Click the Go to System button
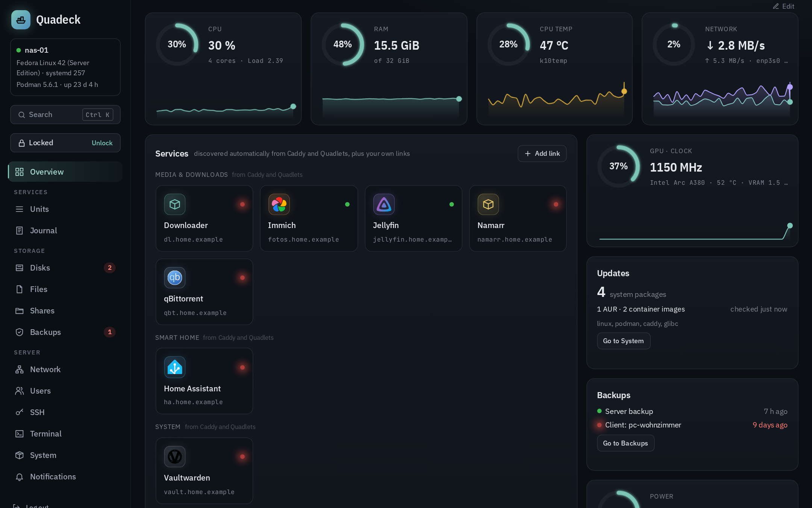Screen dimensions: 812x508 pyautogui.click(x=623, y=341)
